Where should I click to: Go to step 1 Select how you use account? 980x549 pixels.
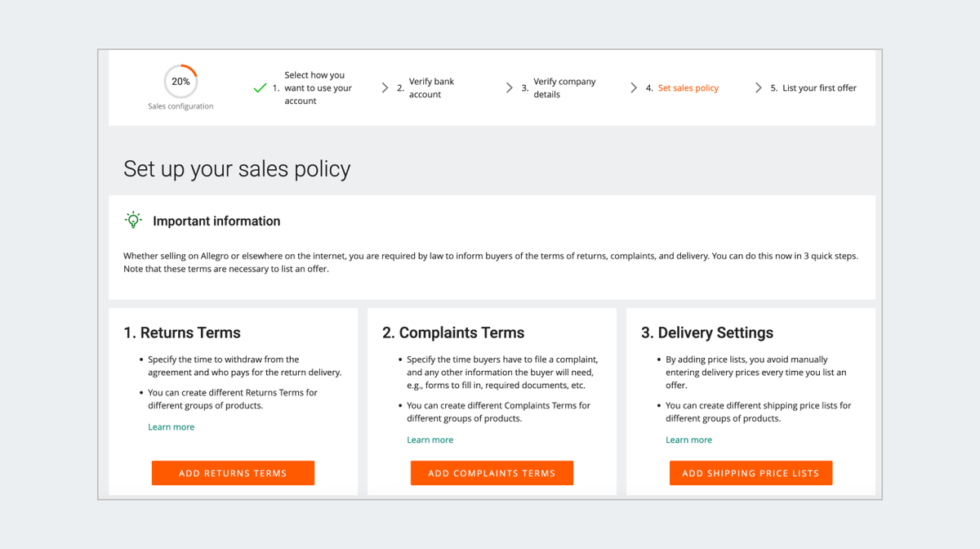(x=318, y=88)
